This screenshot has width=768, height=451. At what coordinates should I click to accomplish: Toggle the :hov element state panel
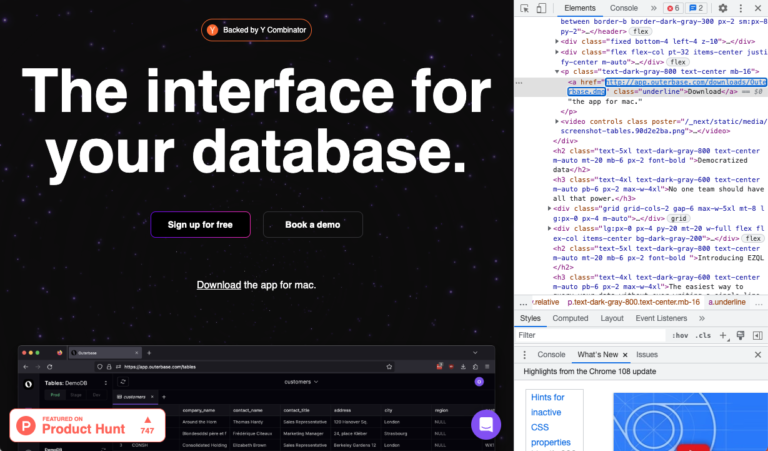[x=679, y=335]
